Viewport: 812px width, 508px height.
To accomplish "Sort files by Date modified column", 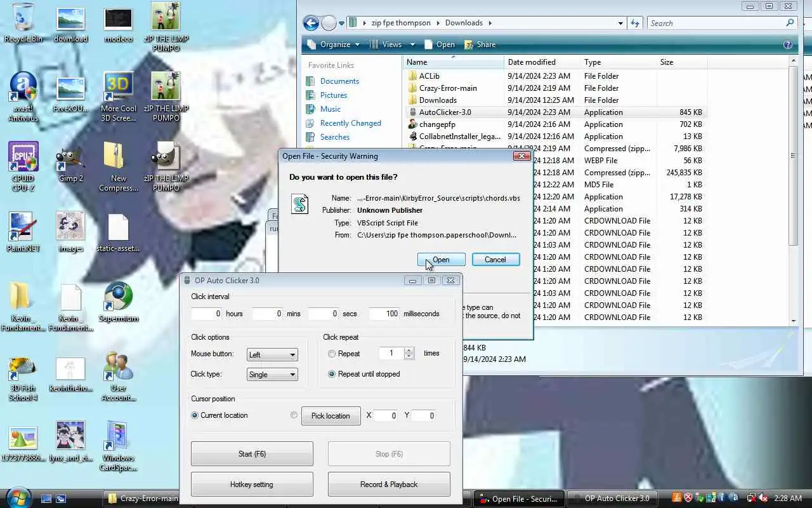I will point(542,62).
